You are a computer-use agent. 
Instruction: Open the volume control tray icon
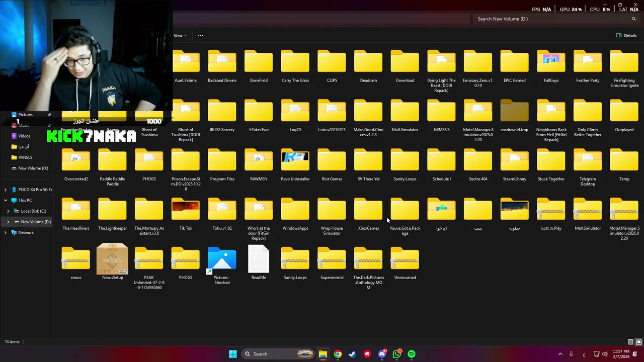604,354
